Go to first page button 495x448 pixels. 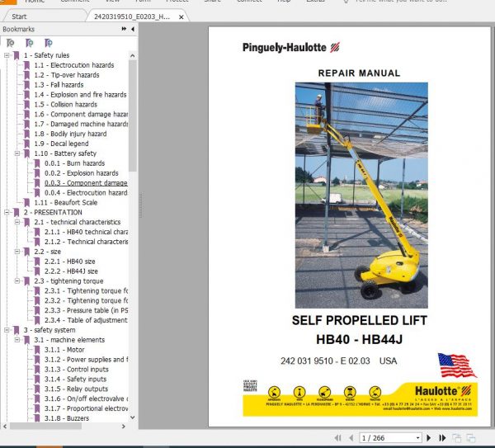point(337,438)
